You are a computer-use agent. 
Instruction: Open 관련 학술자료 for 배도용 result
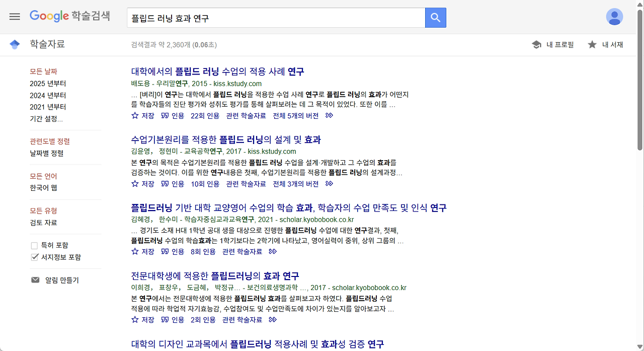point(246,115)
